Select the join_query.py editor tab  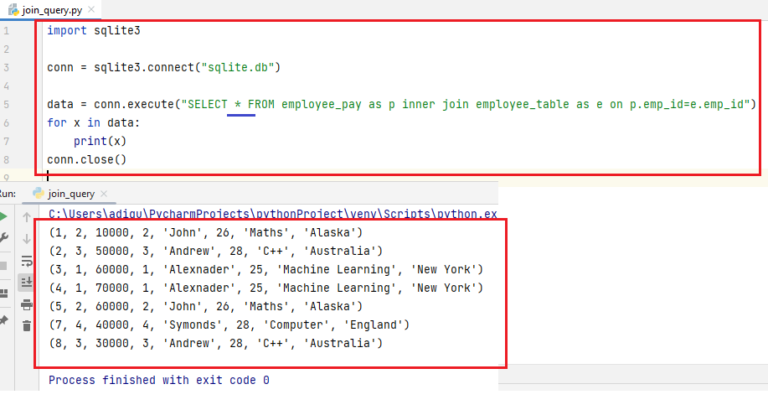51,10
